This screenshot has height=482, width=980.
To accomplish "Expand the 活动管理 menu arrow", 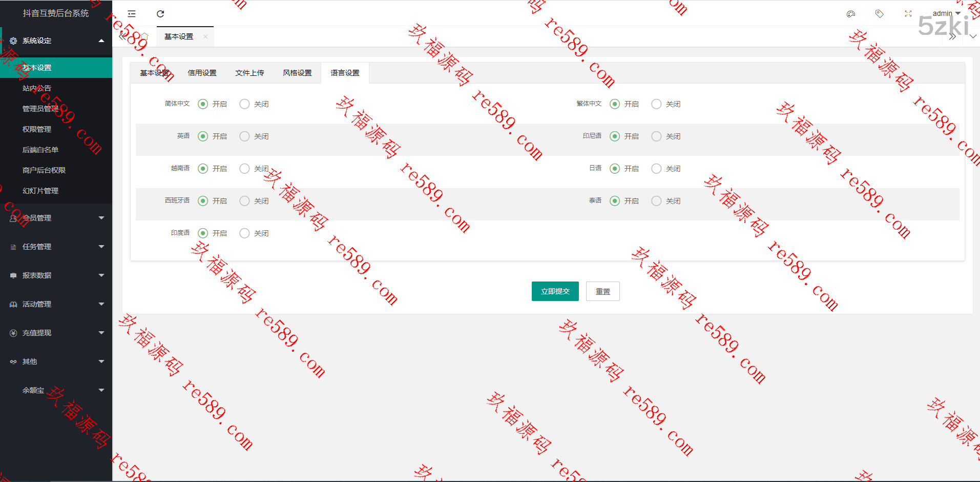I will (101, 304).
